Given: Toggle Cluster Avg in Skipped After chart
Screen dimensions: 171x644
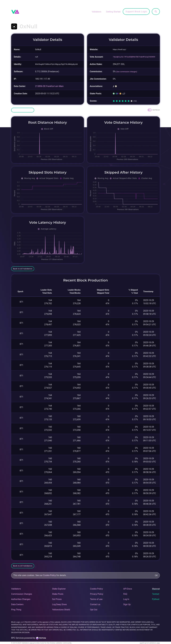Looking at the screenshot, I should tap(145, 178).
